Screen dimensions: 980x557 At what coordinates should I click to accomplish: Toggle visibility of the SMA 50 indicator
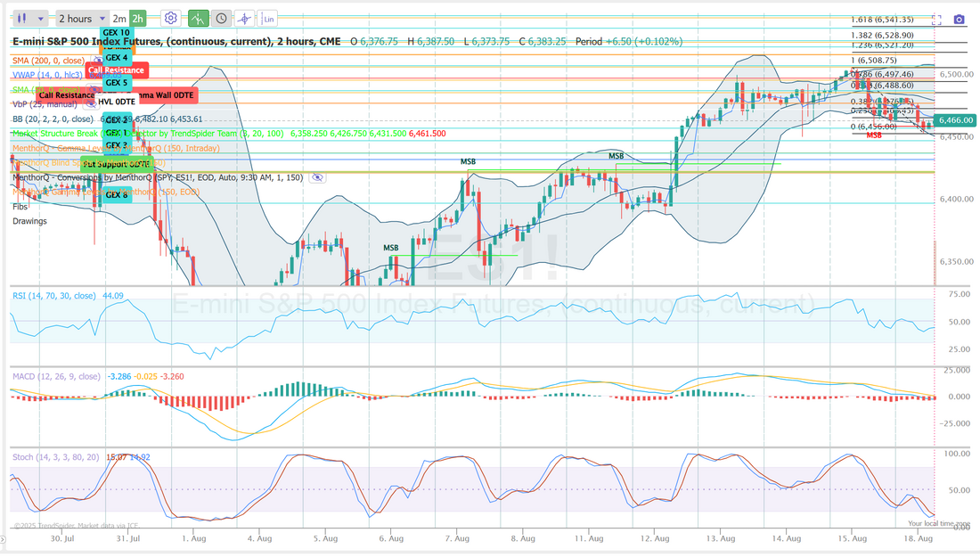click(93, 89)
